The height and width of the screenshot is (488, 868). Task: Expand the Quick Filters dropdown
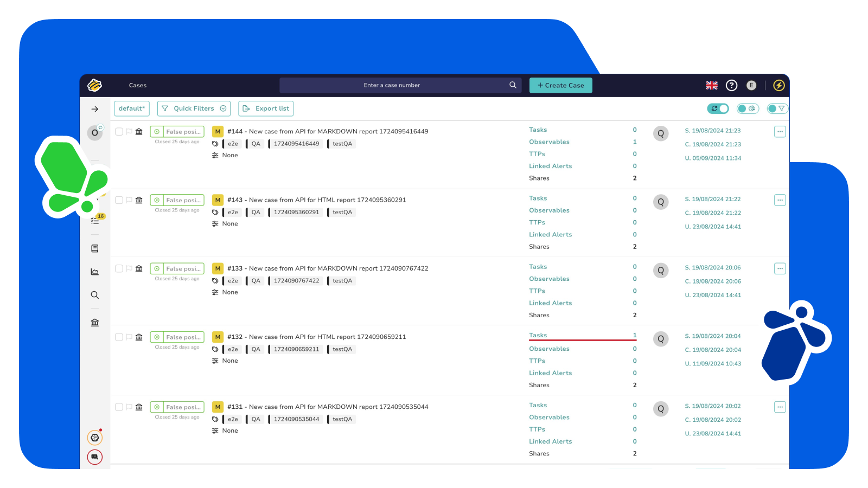pos(194,108)
